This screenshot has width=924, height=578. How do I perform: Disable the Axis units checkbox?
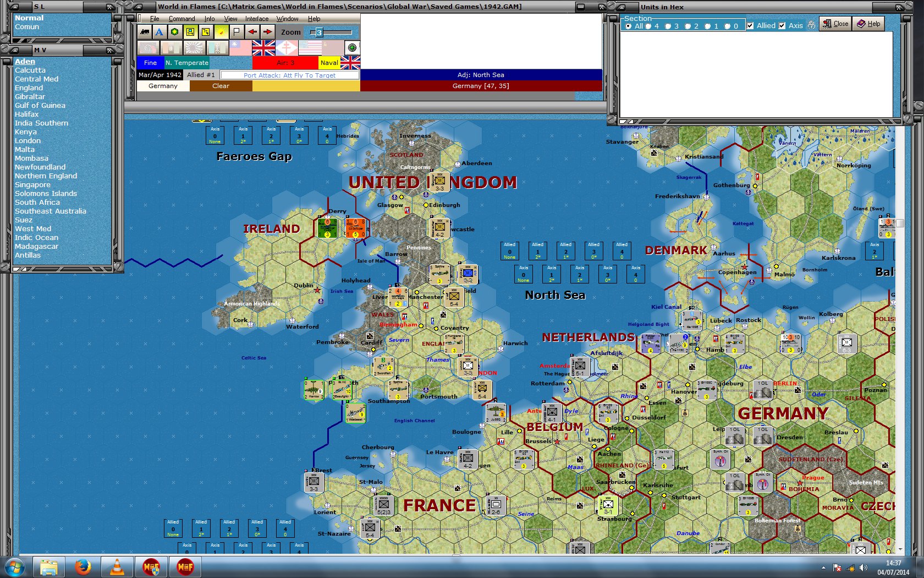tap(783, 25)
